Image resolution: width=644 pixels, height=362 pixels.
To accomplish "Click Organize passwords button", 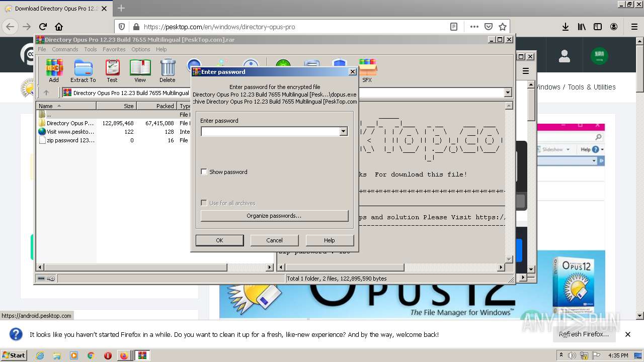I will (274, 216).
